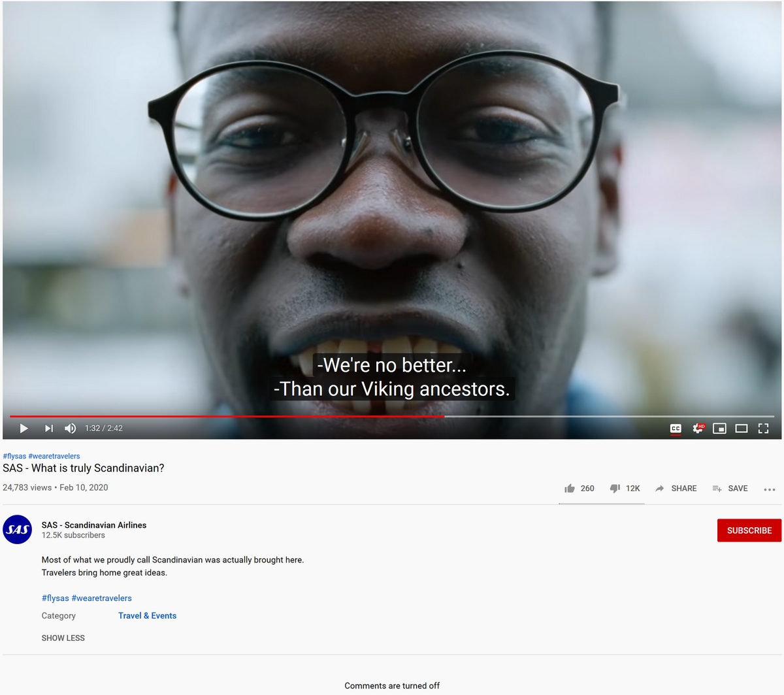The height and width of the screenshot is (695, 784).
Task: Select 'Comments are turned off' notice
Action: click(x=392, y=686)
